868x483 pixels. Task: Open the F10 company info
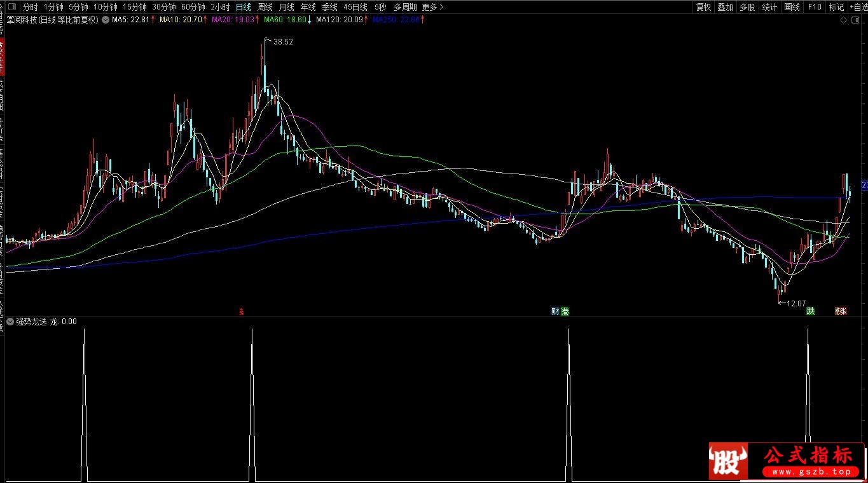814,7
